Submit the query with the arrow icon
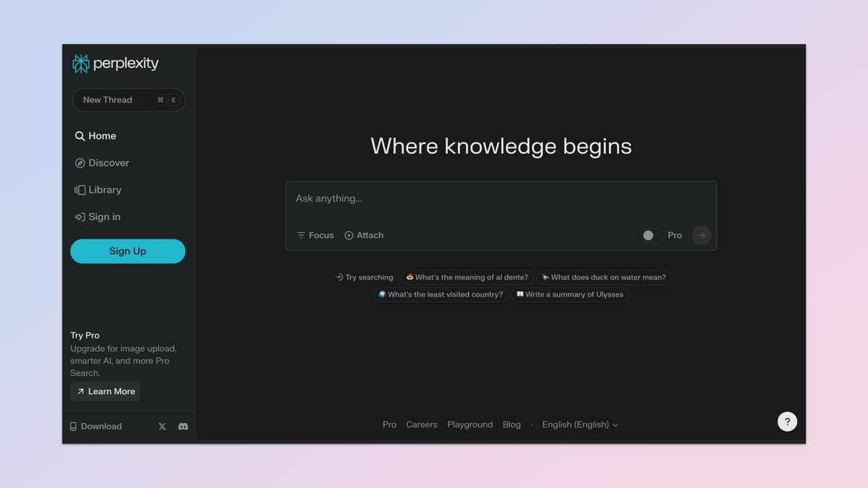The width and height of the screenshot is (868, 488). (x=700, y=235)
